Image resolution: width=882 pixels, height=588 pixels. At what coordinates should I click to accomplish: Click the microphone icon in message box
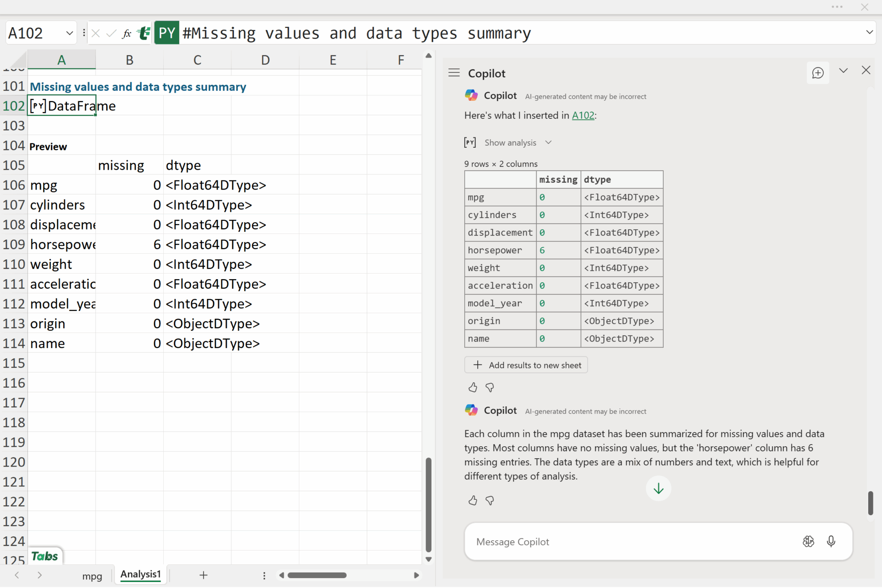coord(831,541)
